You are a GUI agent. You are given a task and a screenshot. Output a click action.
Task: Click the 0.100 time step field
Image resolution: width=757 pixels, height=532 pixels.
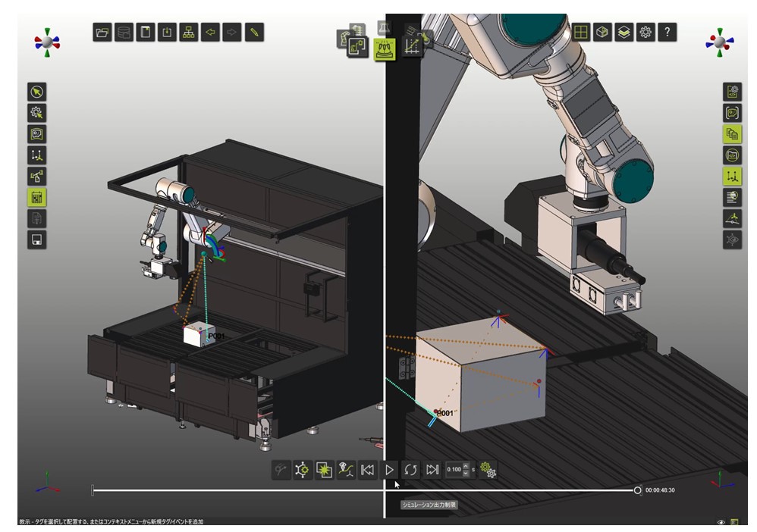click(454, 469)
